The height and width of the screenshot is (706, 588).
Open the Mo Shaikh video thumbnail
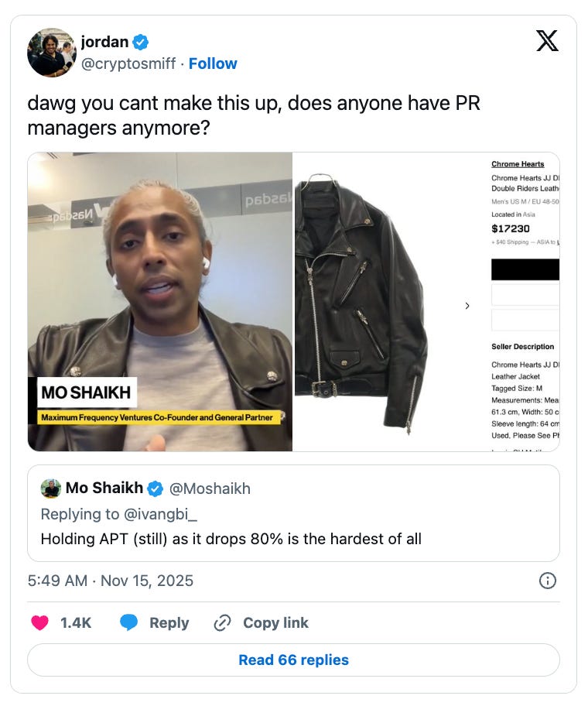point(159,302)
